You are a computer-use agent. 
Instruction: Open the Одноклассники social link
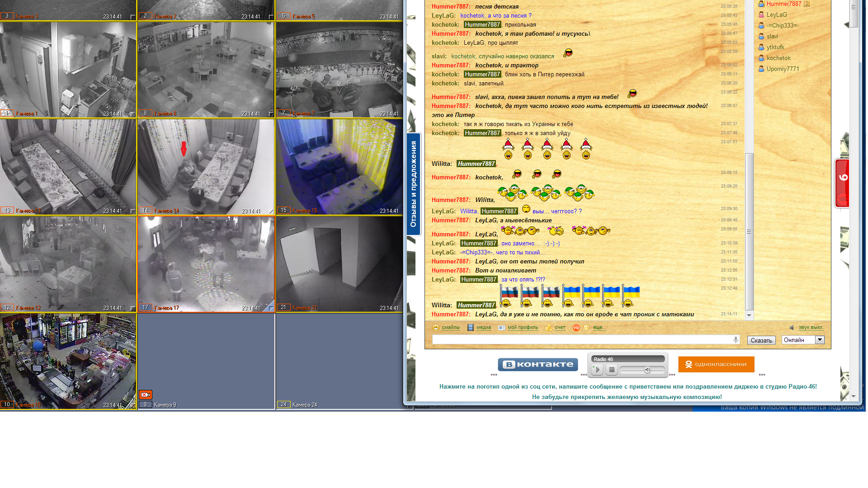pos(716,364)
